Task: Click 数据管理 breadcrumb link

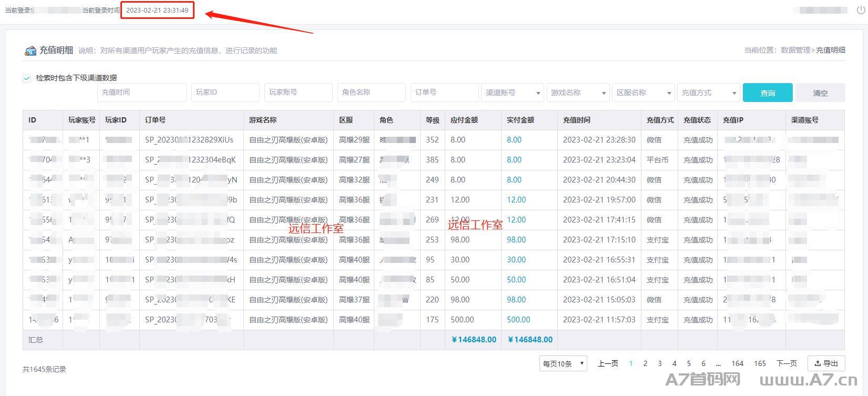Action: tap(795, 50)
